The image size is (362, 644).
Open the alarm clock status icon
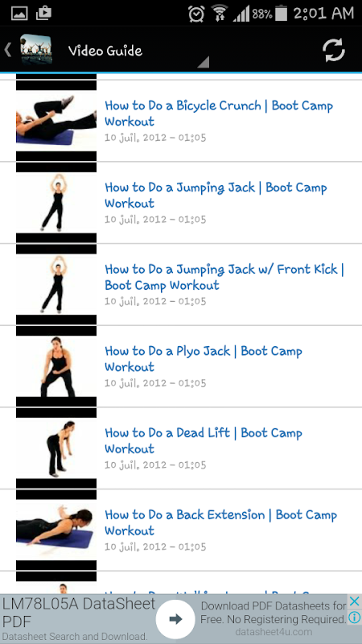pyautogui.click(x=196, y=14)
